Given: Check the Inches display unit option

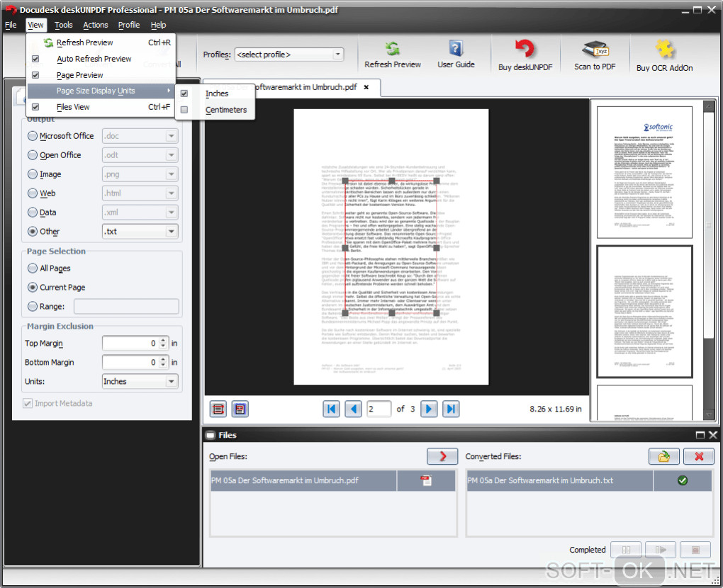Looking at the screenshot, I should coord(184,94).
